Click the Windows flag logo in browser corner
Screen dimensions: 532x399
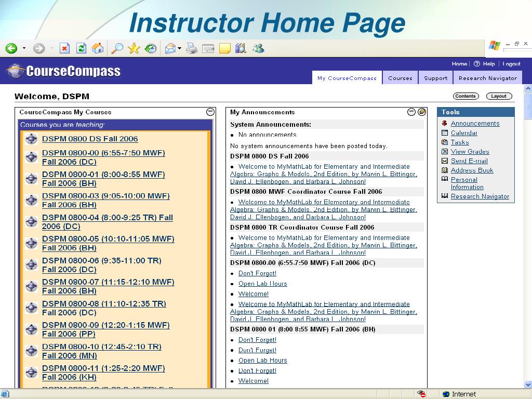(x=495, y=46)
